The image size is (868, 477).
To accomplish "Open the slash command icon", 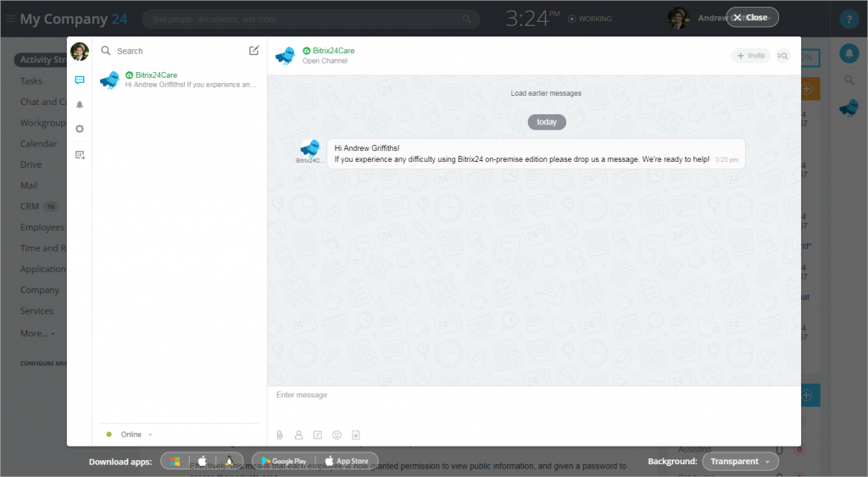I will point(318,435).
